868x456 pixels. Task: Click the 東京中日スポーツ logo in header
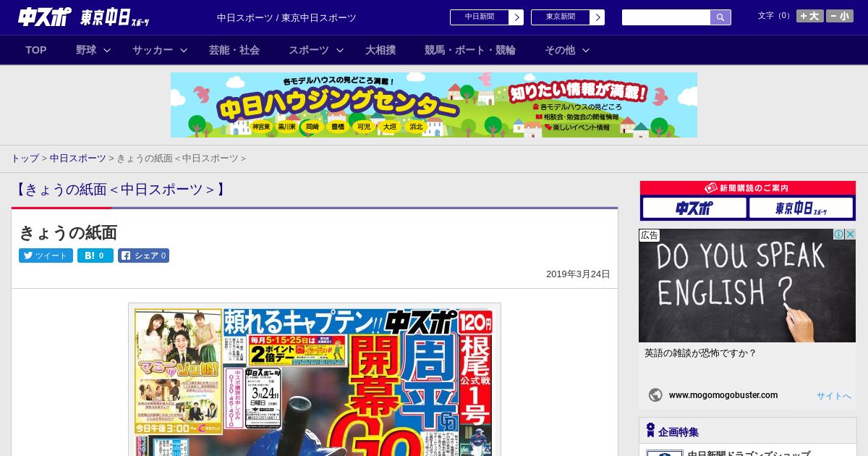point(115,17)
